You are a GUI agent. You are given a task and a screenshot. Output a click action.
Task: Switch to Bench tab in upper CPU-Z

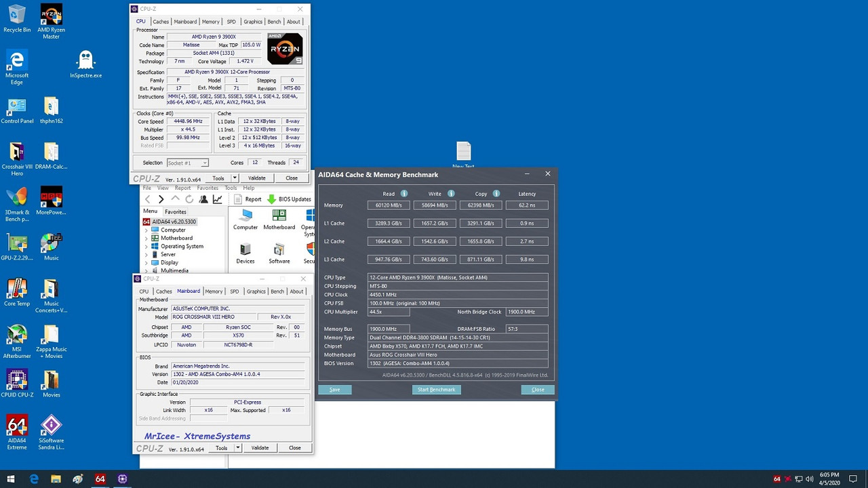tap(274, 22)
